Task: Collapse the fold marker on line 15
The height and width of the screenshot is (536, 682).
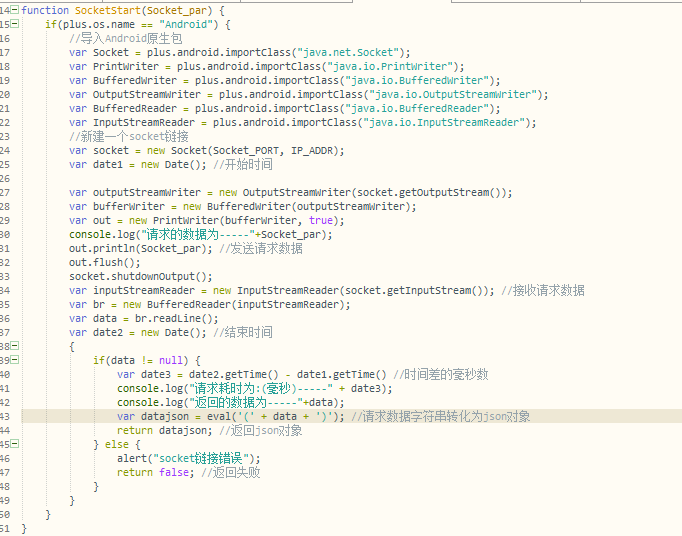Action: tap(15, 23)
